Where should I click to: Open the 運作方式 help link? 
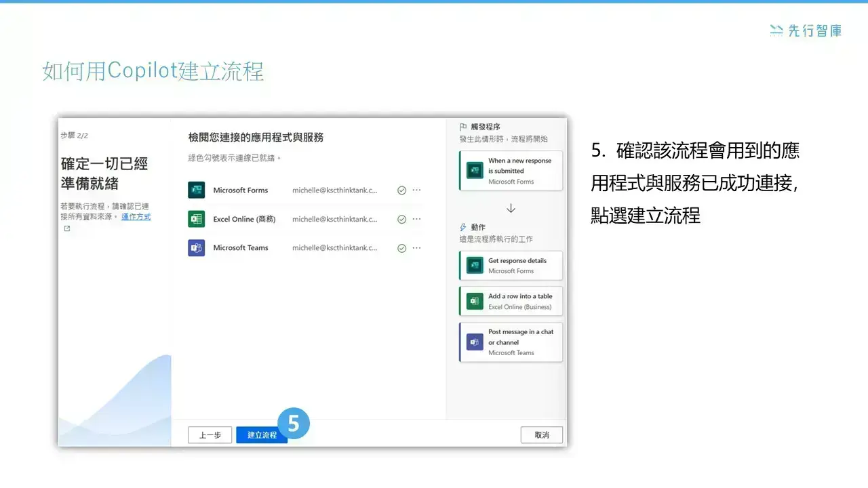click(136, 217)
